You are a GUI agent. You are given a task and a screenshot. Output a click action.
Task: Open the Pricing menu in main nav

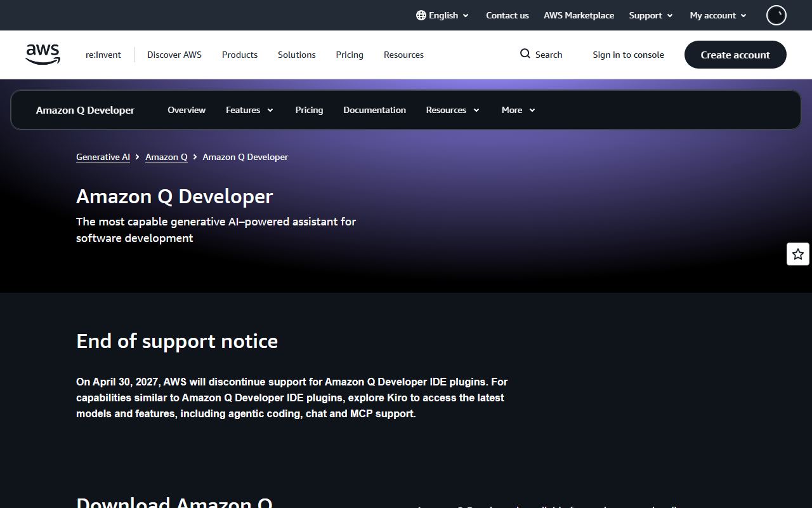tap(350, 55)
